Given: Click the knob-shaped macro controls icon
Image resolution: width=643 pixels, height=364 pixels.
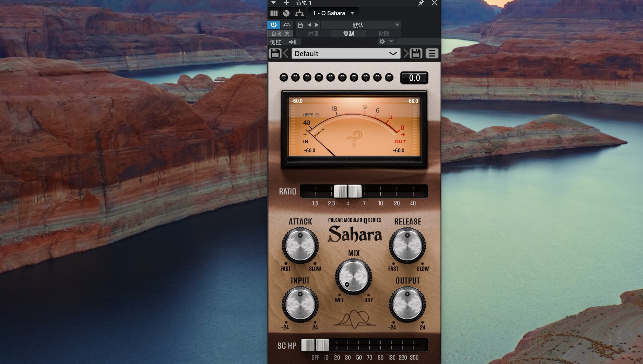Looking at the screenshot, I should (x=286, y=13).
